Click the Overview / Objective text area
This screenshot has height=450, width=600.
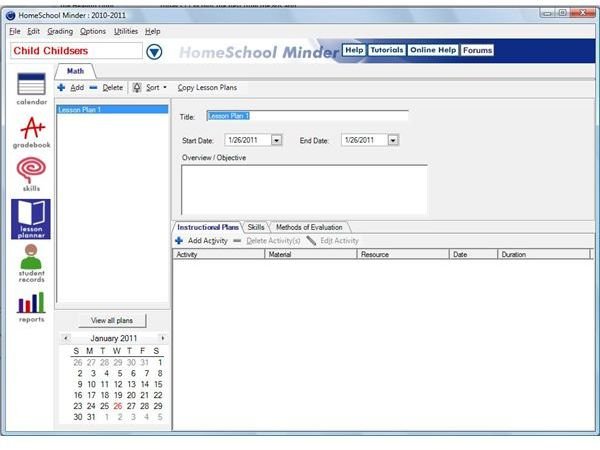[304, 190]
